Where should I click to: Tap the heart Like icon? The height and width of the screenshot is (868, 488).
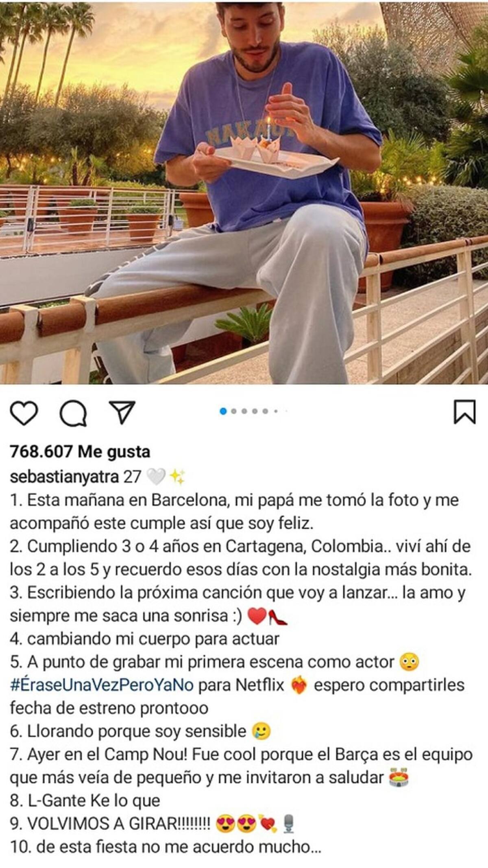pyautogui.click(x=24, y=413)
